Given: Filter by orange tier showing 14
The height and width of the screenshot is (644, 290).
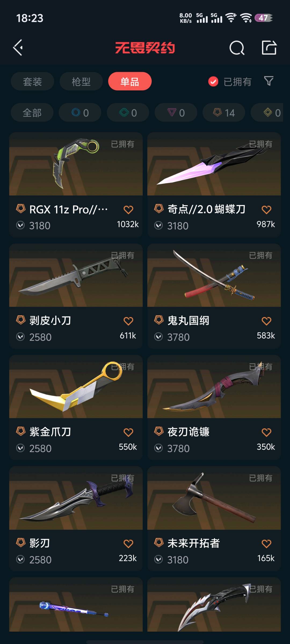Looking at the screenshot, I should 224,112.
